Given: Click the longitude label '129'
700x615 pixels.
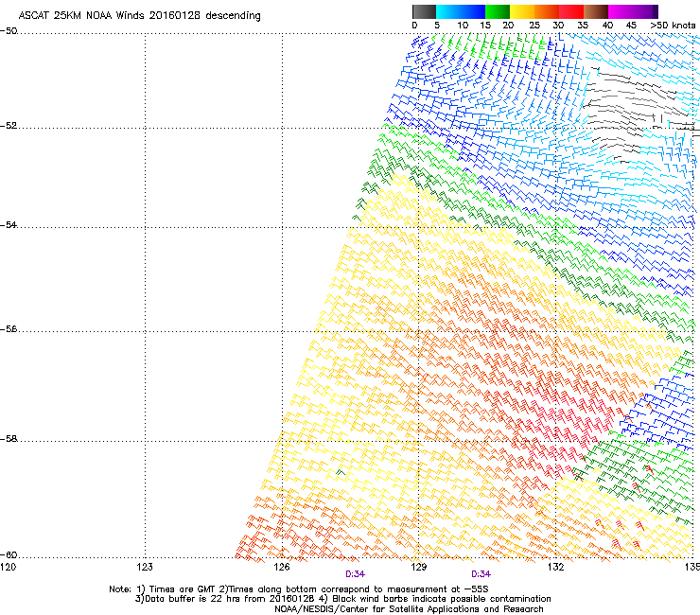Looking at the screenshot, I should point(418,567).
